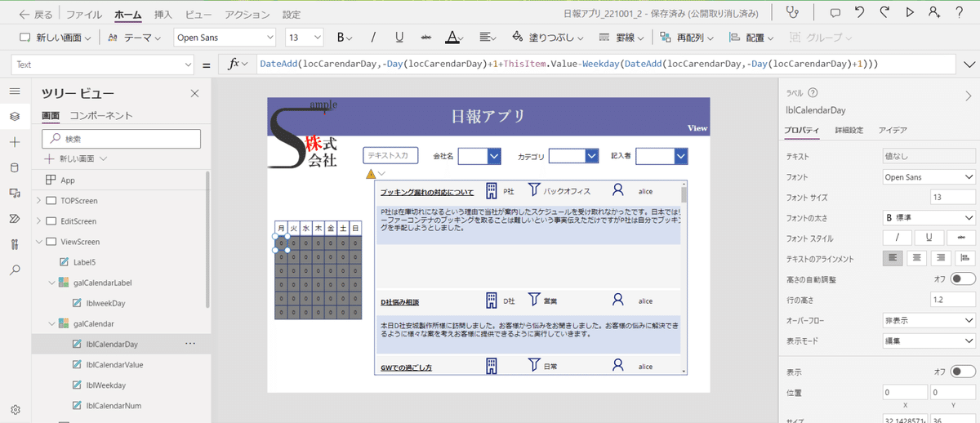
Task: Open the Overflow dropdown
Action: pos(929,320)
